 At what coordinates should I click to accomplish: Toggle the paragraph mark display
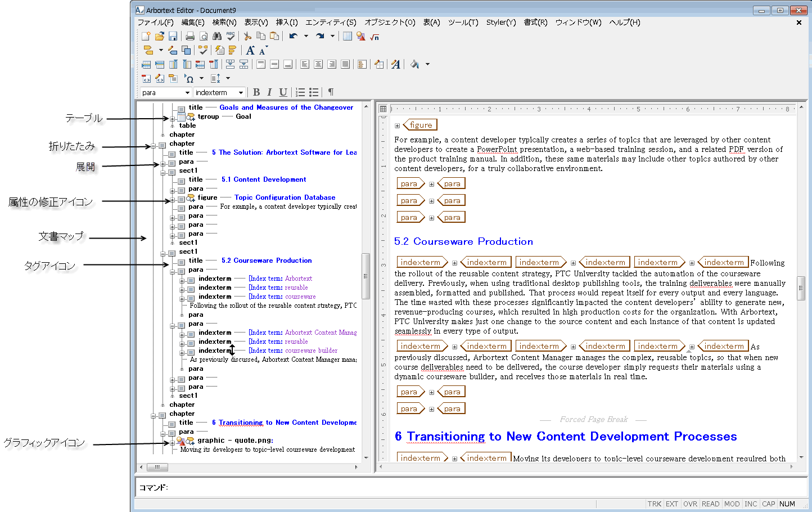pos(331,92)
